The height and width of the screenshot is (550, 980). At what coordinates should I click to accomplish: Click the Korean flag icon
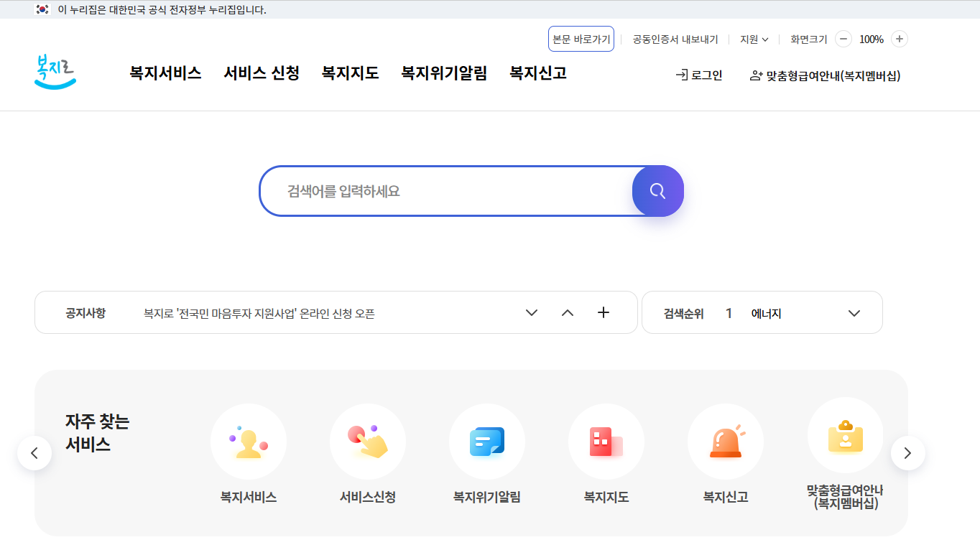pyautogui.click(x=42, y=9)
